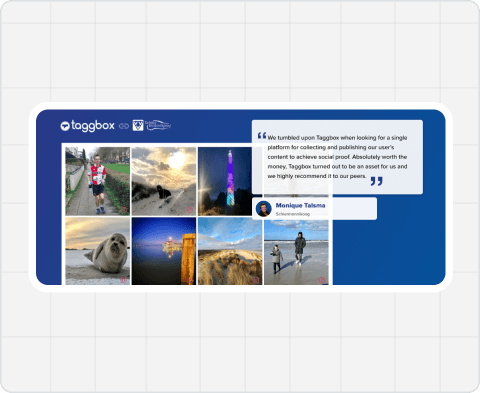Click the opening quotation mark icon
Viewport: 480px width, 393px height.
262,136
